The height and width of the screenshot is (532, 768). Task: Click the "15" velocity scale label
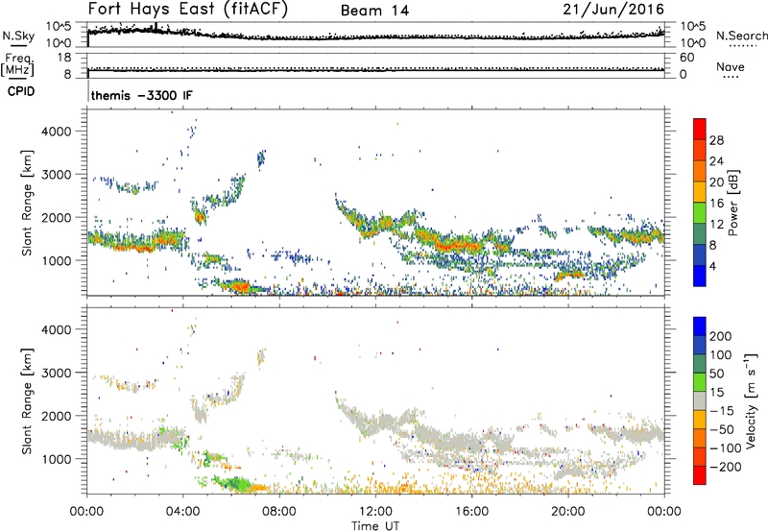point(716,393)
